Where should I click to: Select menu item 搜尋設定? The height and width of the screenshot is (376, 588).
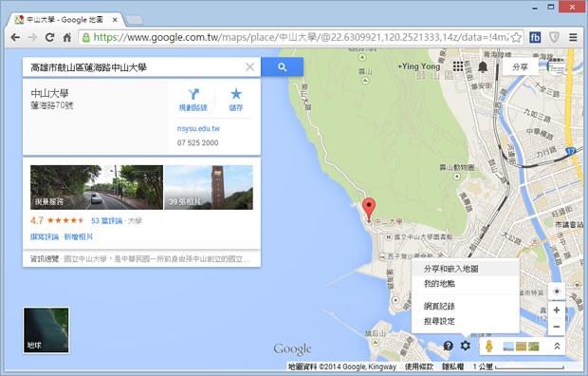pos(466,321)
